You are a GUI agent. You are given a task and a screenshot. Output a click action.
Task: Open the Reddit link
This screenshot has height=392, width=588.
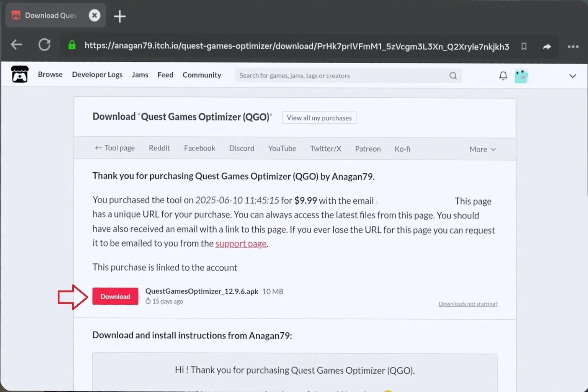point(159,148)
